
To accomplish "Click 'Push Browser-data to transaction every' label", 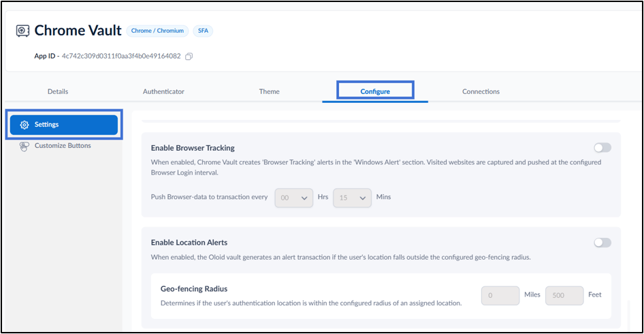I will 209,197.
